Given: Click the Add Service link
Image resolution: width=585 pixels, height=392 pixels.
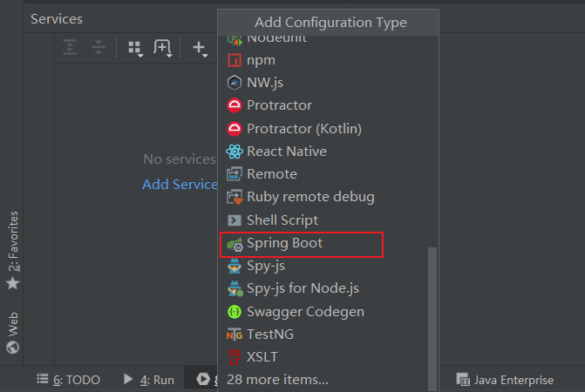Looking at the screenshot, I should pyautogui.click(x=180, y=184).
